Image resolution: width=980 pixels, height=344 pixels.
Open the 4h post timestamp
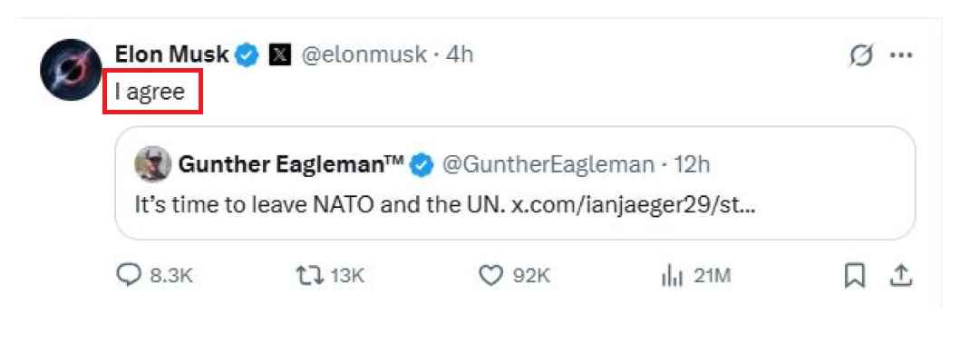pos(460,55)
